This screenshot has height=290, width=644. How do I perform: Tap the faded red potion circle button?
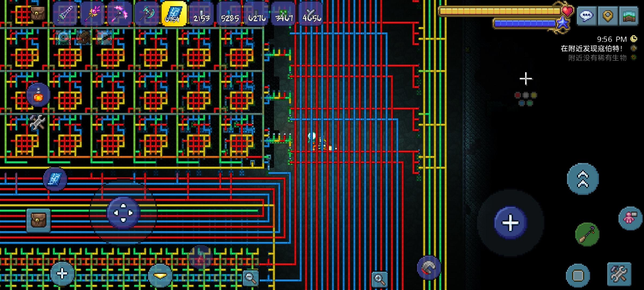200,257
